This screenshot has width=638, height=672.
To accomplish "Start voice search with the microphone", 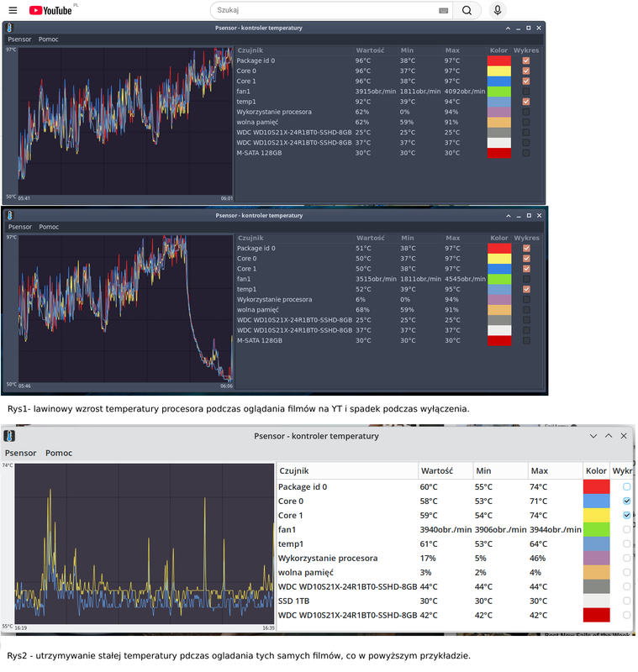I will pyautogui.click(x=498, y=10).
